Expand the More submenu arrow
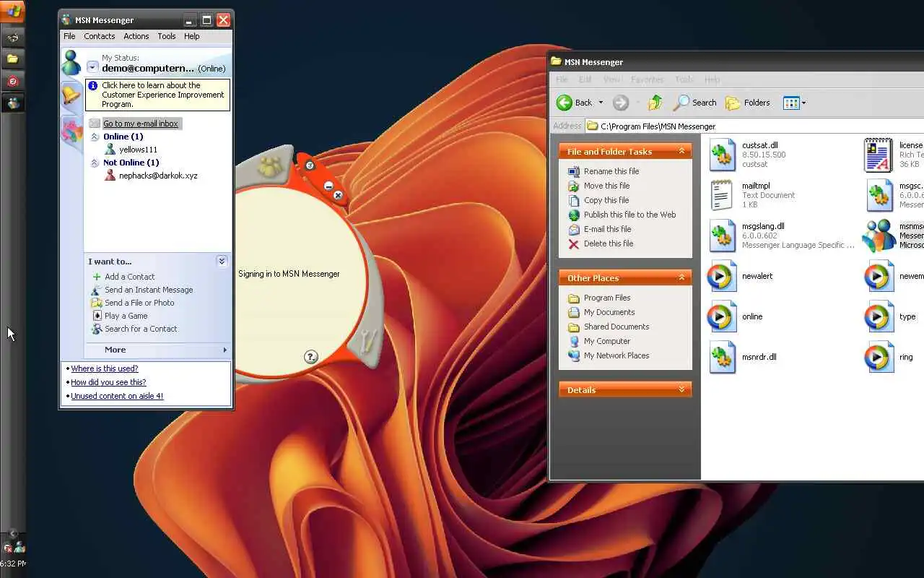Screen dimensions: 924x578 click(x=225, y=350)
